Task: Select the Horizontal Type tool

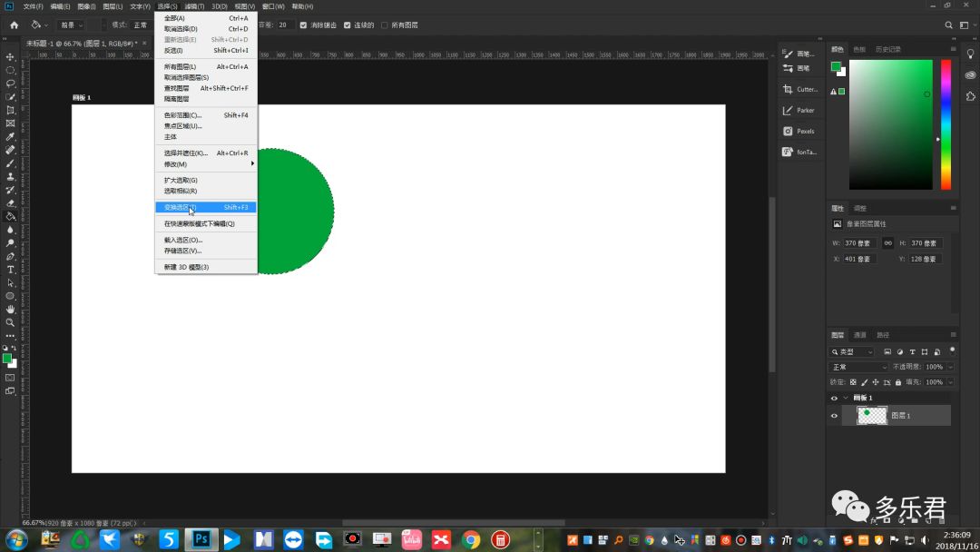Action: [x=10, y=270]
